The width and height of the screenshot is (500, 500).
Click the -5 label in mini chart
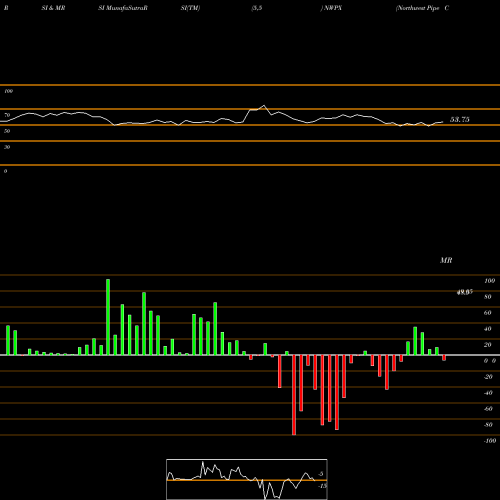[x=321, y=474]
